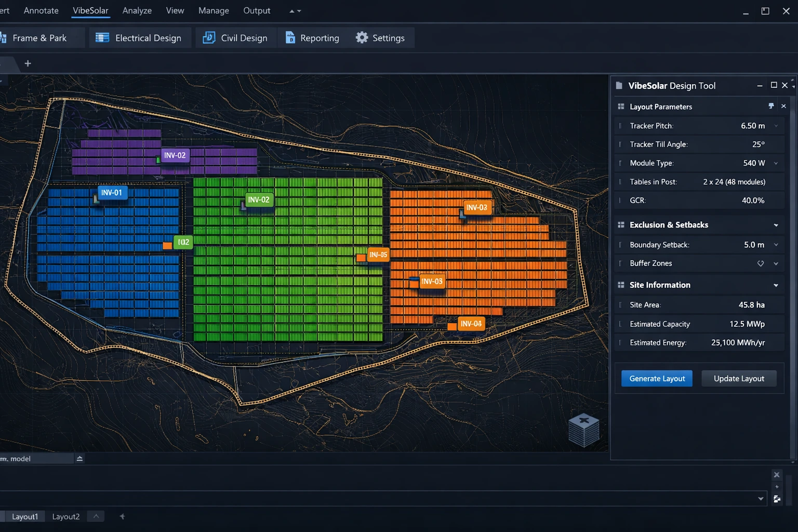This screenshot has height=532, width=798.
Task: Toggle the pin on Layout Parameters panel
Action: coord(771,105)
